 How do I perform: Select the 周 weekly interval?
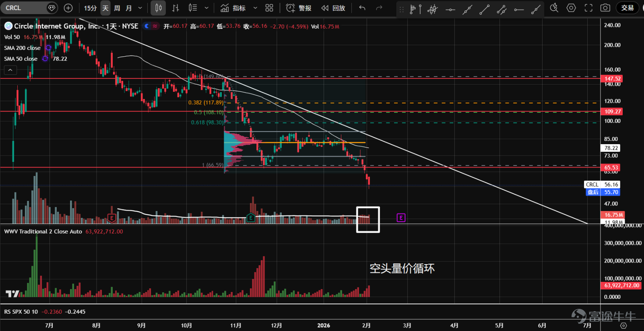(x=117, y=8)
